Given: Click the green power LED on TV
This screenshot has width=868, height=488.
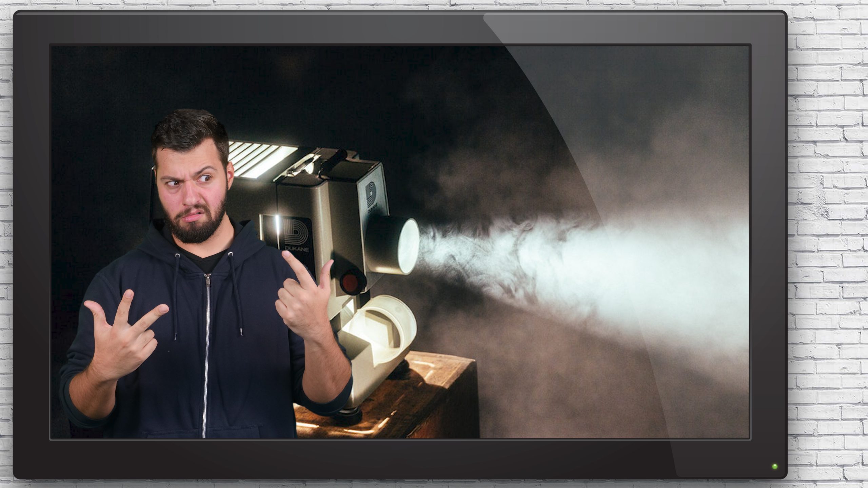Looking at the screenshot, I should click(x=775, y=466).
